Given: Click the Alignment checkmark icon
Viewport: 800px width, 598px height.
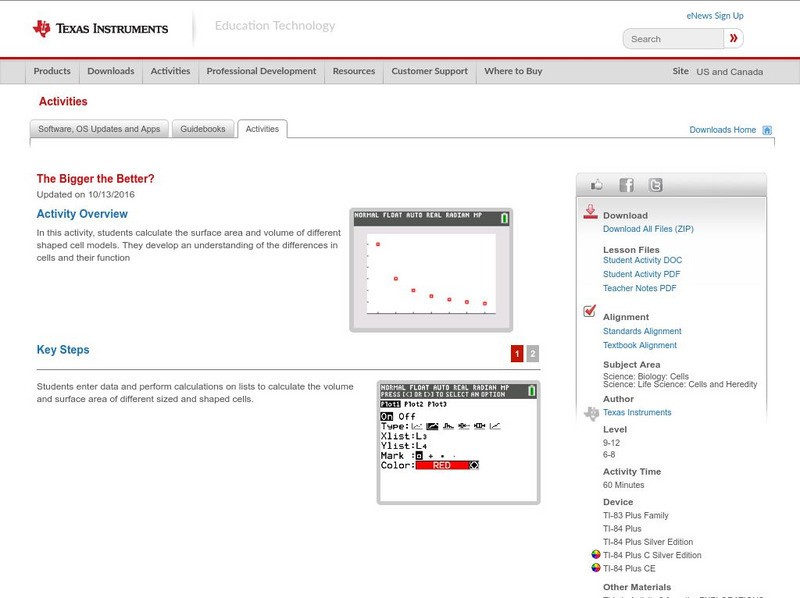Looking at the screenshot, I should pyautogui.click(x=590, y=312).
